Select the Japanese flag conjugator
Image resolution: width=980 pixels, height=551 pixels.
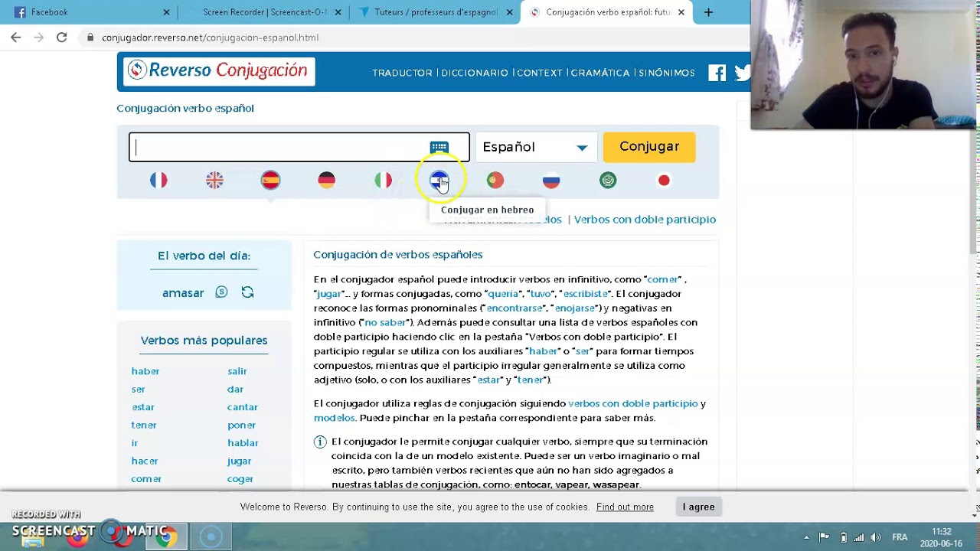(664, 181)
